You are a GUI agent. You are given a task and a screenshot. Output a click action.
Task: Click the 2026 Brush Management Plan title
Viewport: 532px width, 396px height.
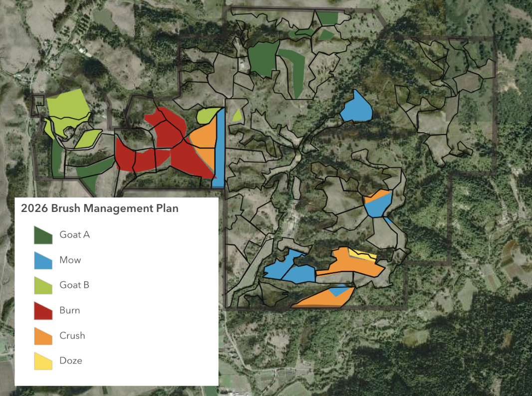click(x=100, y=208)
